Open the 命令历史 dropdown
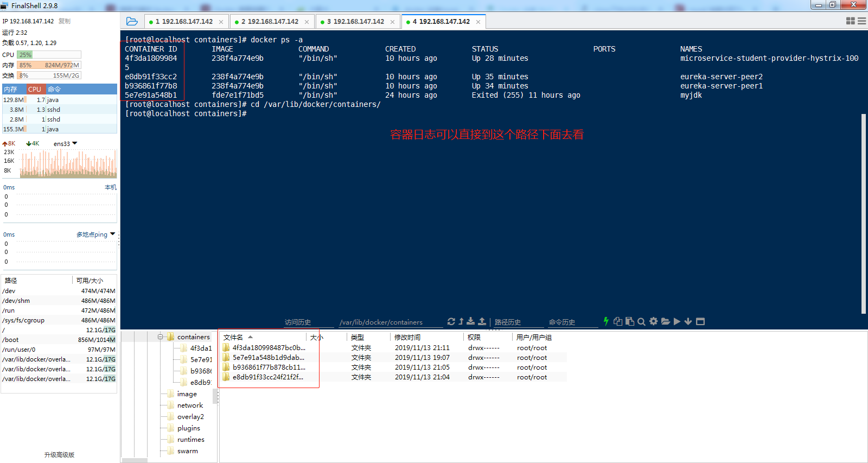The height and width of the screenshot is (463, 868). coord(572,322)
